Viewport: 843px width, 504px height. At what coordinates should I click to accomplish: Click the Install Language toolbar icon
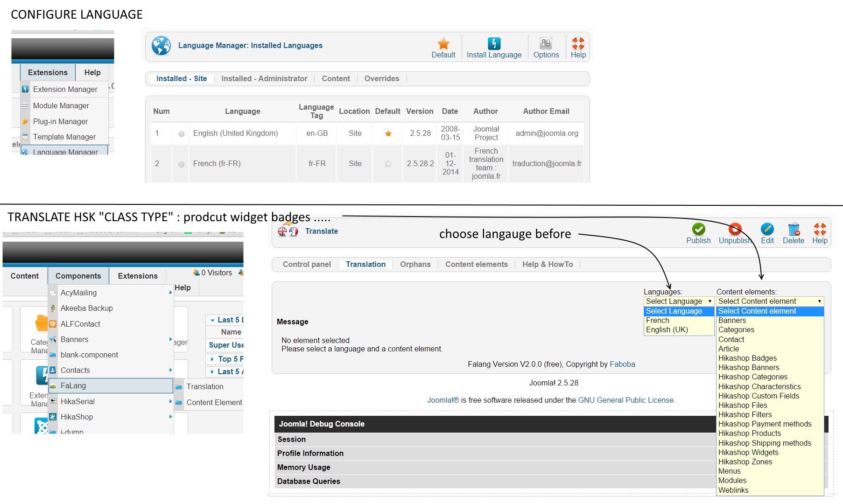coord(494,44)
